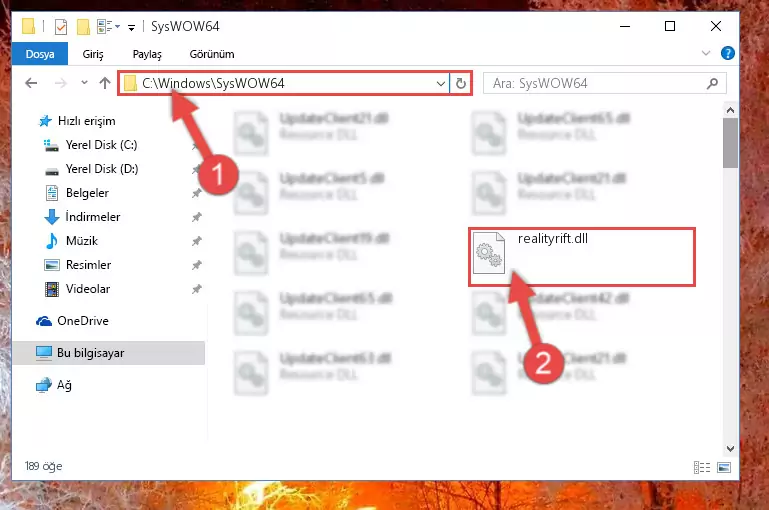Go up one folder level
Image resolution: width=769 pixels, height=510 pixels.
click(104, 83)
